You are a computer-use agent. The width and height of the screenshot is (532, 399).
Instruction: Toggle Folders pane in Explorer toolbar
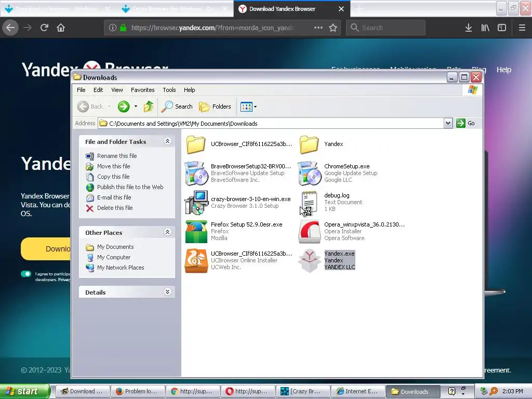pyautogui.click(x=215, y=107)
